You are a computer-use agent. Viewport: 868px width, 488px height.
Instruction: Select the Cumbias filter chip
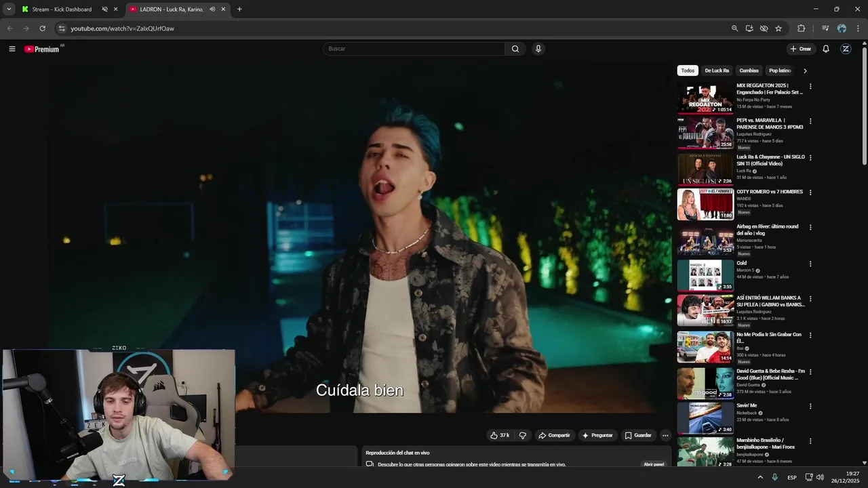(749, 70)
